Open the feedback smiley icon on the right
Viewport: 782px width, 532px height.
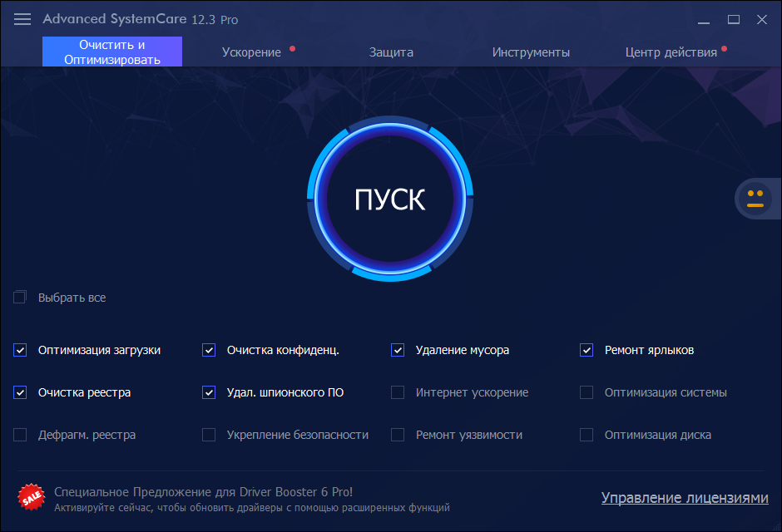[x=755, y=199]
